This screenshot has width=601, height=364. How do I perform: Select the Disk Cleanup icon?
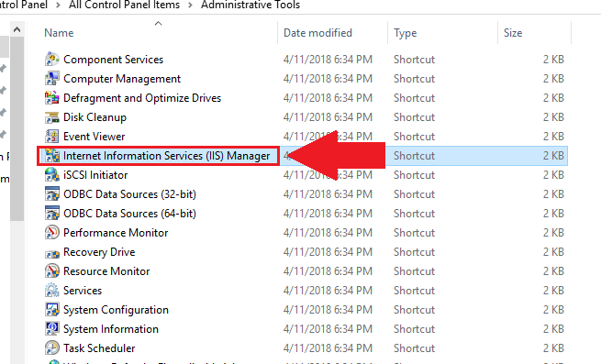[51, 117]
